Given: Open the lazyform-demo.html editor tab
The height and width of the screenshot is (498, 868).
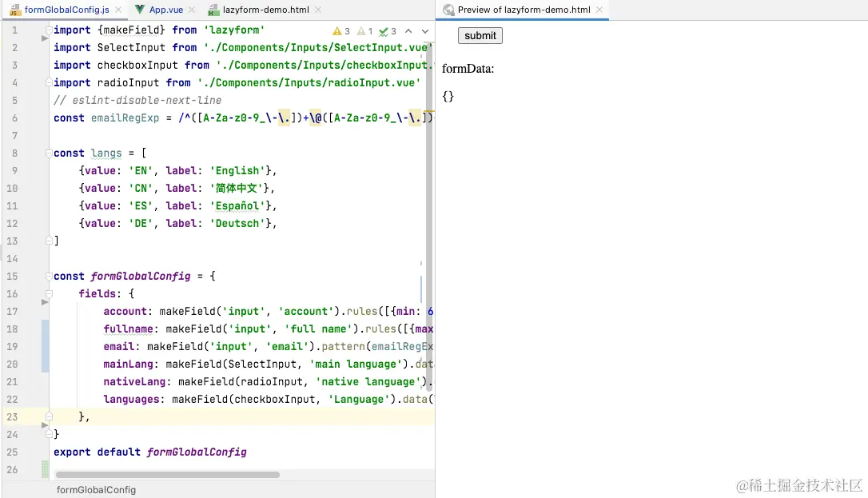Looking at the screenshot, I should pyautogui.click(x=265, y=10).
